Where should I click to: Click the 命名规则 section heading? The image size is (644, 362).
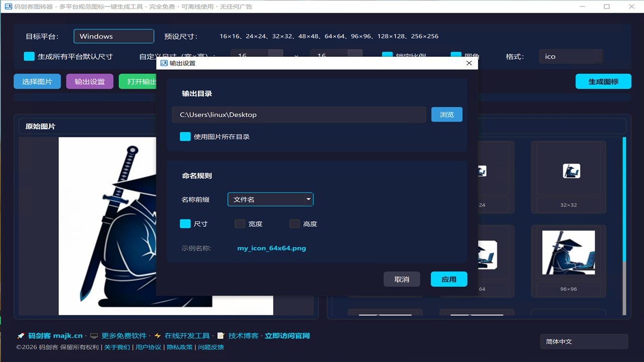[x=197, y=176]
